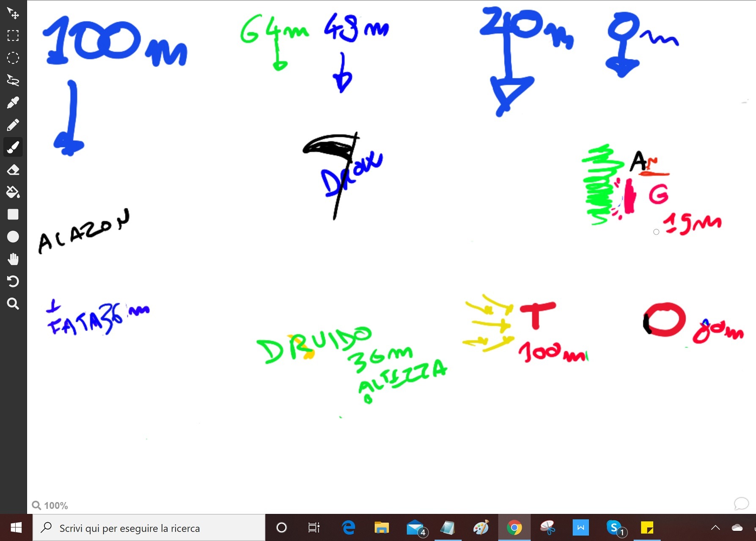The width and height of the screenshot is (756, 541).
Task: Select the Ellipse shape tool
Action: pos(13,237)
